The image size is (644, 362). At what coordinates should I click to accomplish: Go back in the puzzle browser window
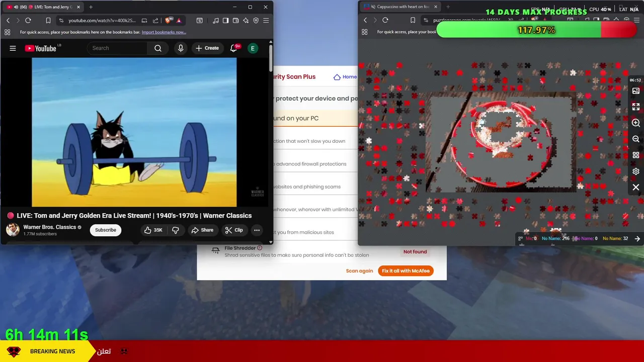pos(365,20)
